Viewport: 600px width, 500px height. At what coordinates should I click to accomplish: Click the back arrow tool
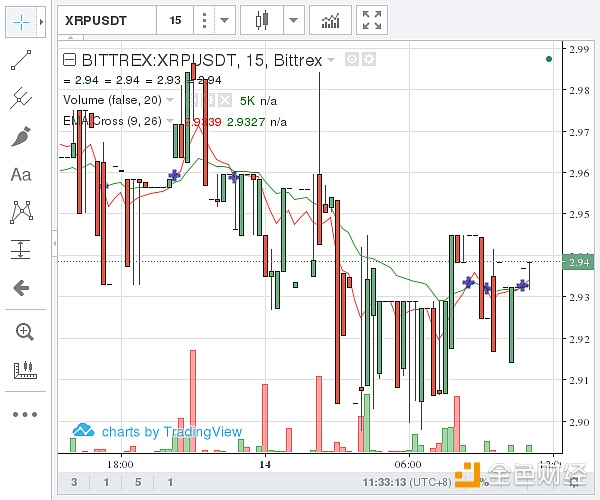tap(21, 288)
